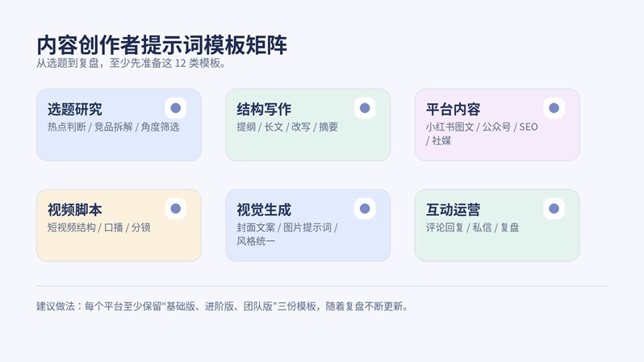Screen dimensions: 644x362
Task: Select the 选题研究 card heading
Action: pyautogui.click(x=74, y=109)
